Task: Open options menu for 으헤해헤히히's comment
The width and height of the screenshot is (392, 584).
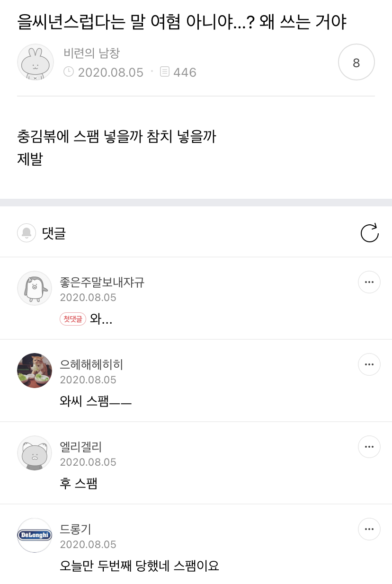Action: (369, 365)
